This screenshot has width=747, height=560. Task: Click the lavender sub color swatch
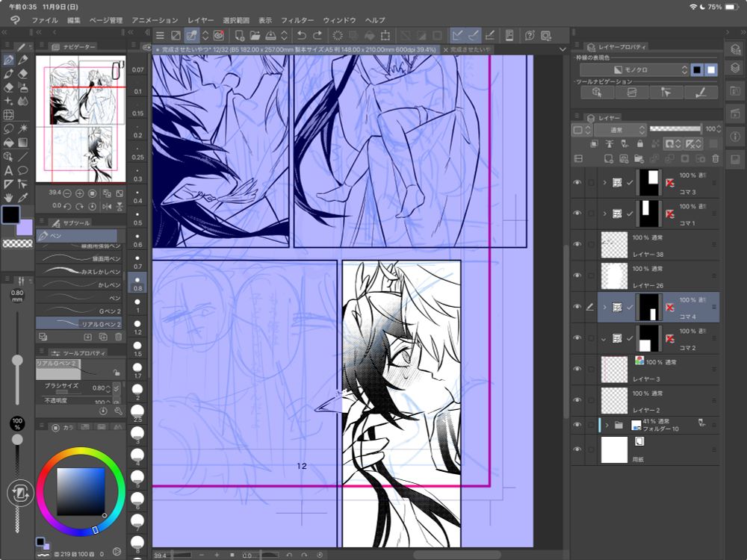pyautogui.click(x=25, y=227)
